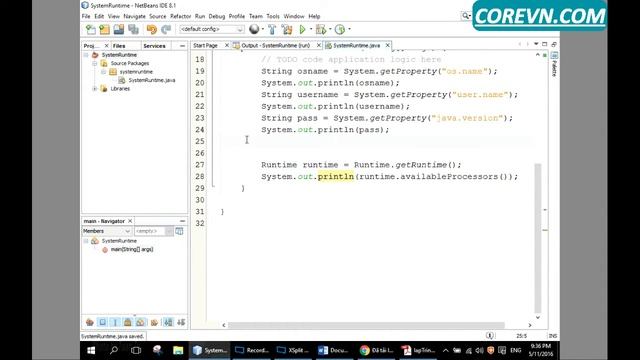The image size is (640, 360).
Task: Click the browser globe toolbar icon
Action: click(x=254, y=29)
